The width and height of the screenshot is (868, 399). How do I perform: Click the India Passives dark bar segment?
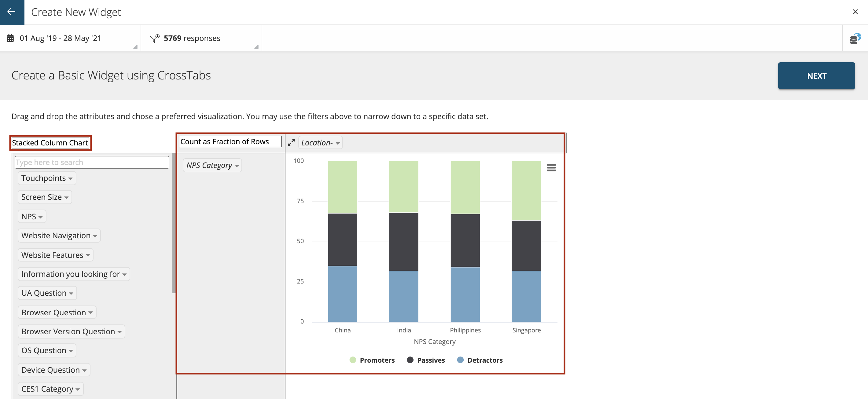(404, 242)
